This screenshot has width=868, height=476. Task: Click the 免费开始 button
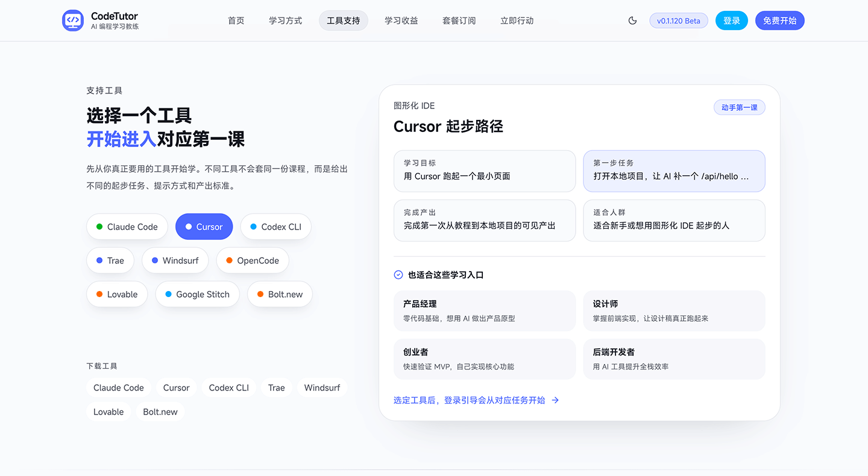click(780, 20)
